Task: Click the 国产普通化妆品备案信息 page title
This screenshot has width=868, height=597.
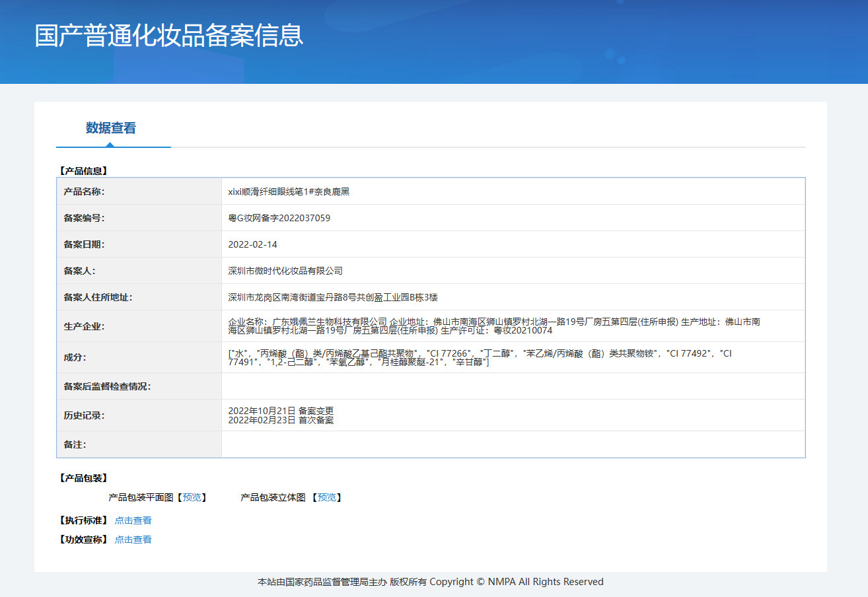Action: pos(169,36)
